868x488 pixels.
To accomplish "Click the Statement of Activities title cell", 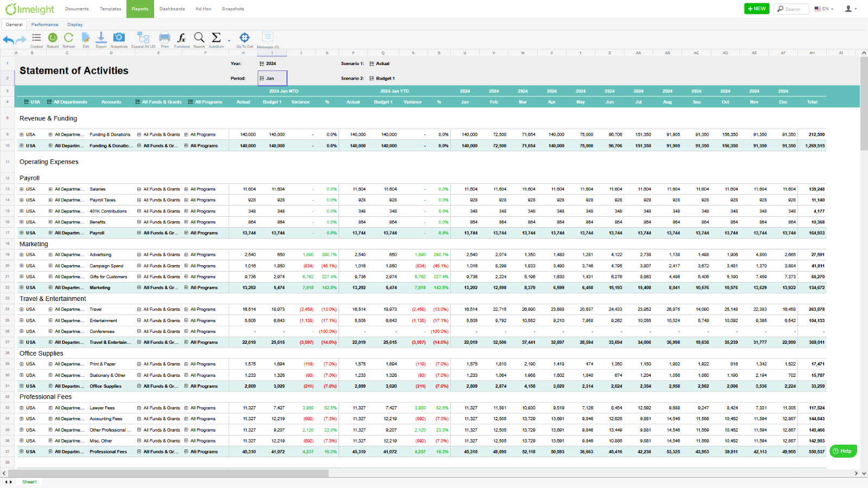I will (74, 70).
